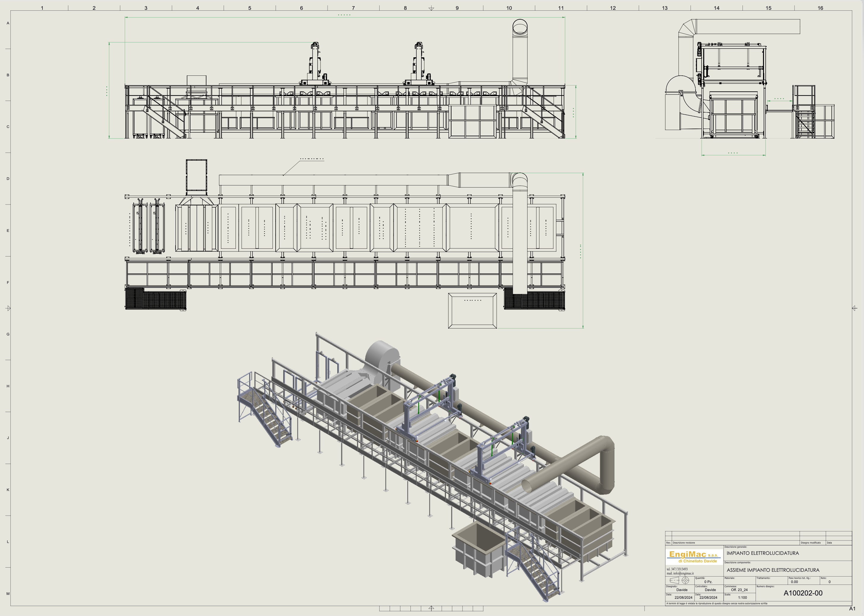Click the Commessa value Off. 23_24
Screen dimensions: 864x616
[739, 590]
